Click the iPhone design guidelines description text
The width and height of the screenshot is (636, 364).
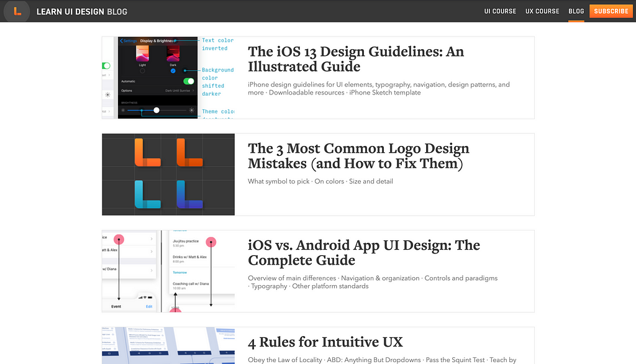[379, 88]
